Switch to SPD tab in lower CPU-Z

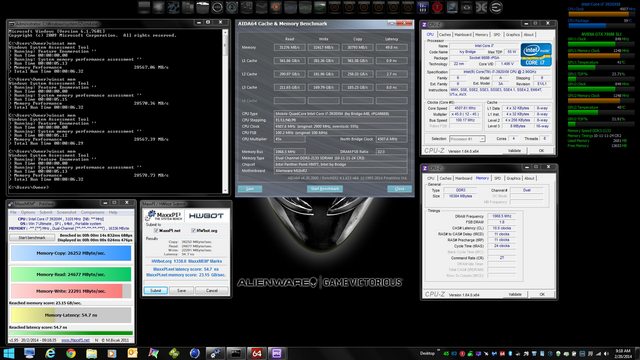pos(497,178)
